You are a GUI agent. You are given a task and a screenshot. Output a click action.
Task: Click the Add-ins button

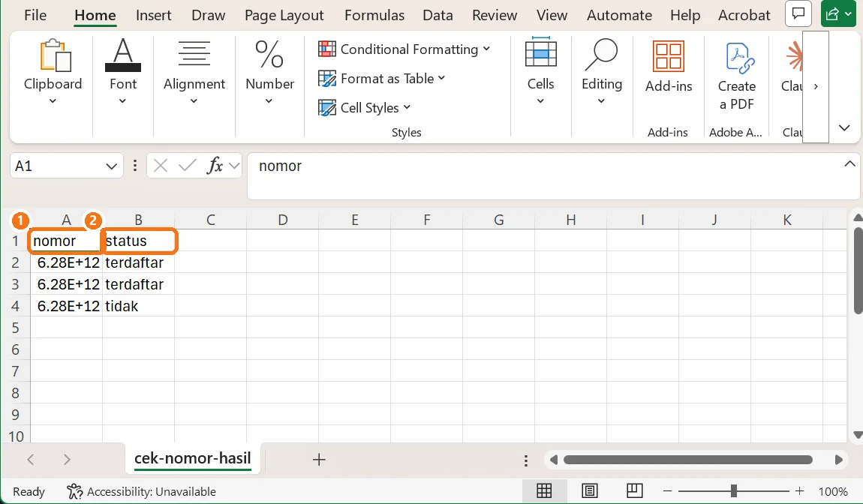pos(668,66)
